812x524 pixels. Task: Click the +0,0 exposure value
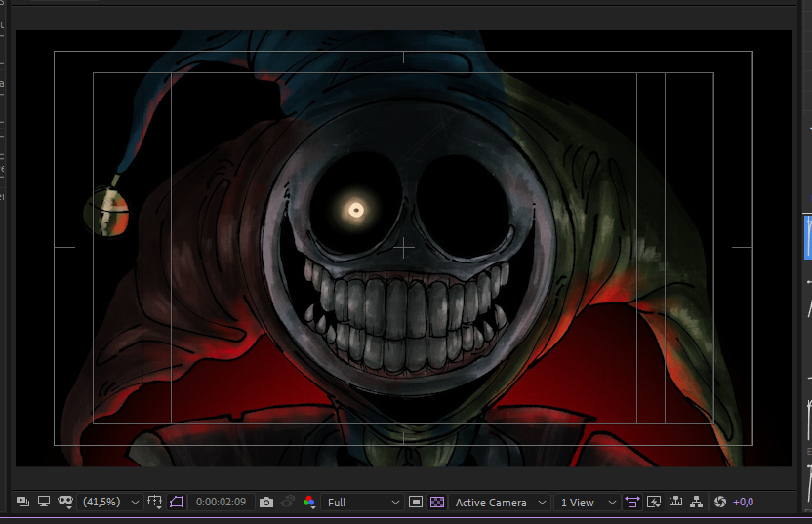tap(743, 502)
